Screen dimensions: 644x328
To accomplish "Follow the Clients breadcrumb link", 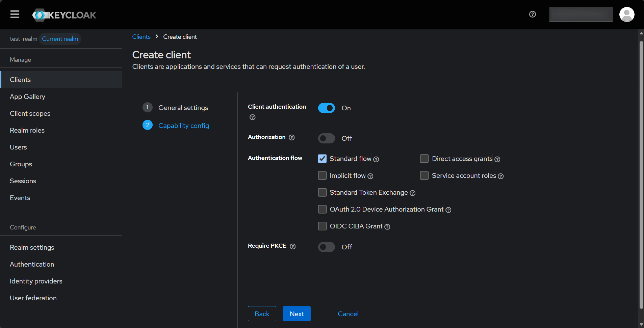I will click(141, 37).
